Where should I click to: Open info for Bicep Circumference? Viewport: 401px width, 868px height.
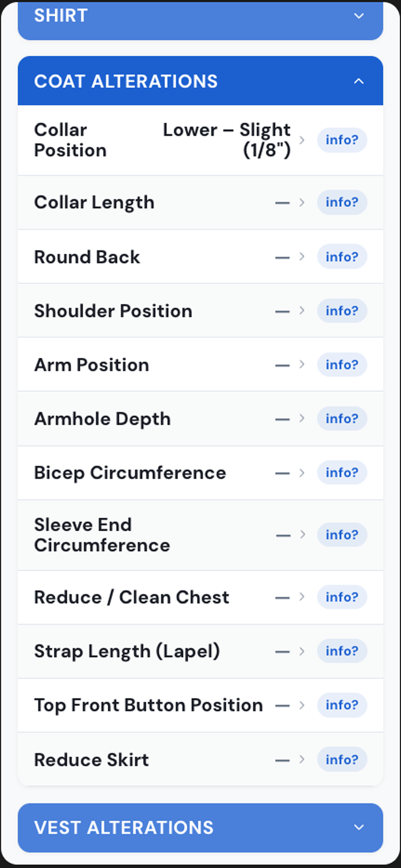click(342, 472)
